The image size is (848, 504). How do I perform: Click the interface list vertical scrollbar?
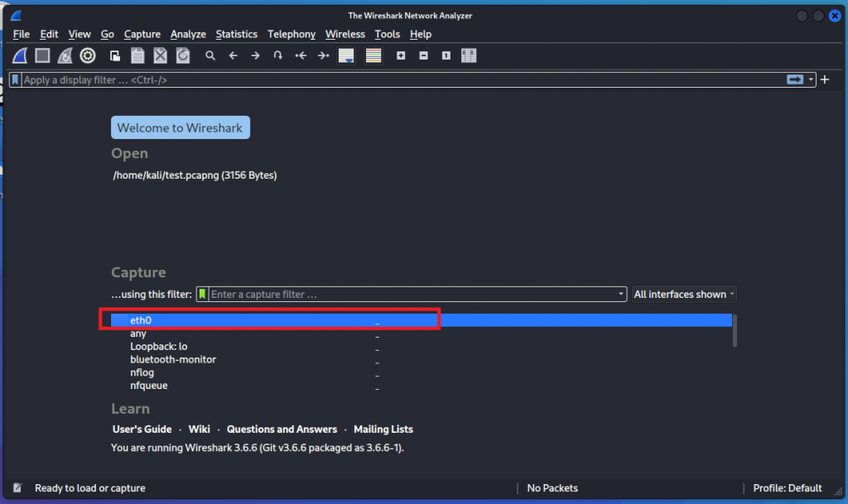pyautogui.click(x=735, y=330)
